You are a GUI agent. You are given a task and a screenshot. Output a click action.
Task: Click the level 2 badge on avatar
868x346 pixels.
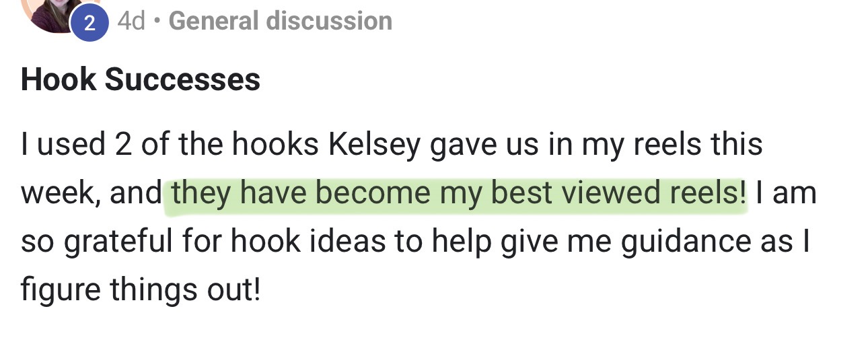89,23
